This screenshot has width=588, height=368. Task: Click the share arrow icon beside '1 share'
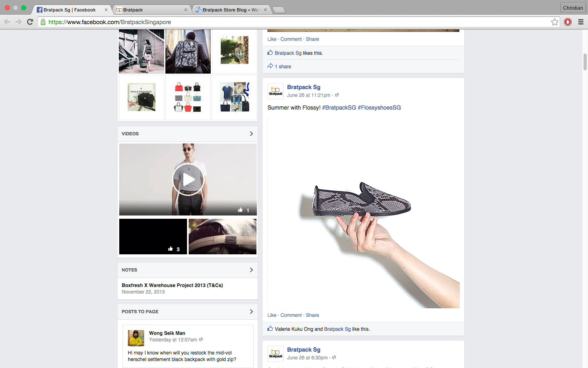(x=270, y=66)
